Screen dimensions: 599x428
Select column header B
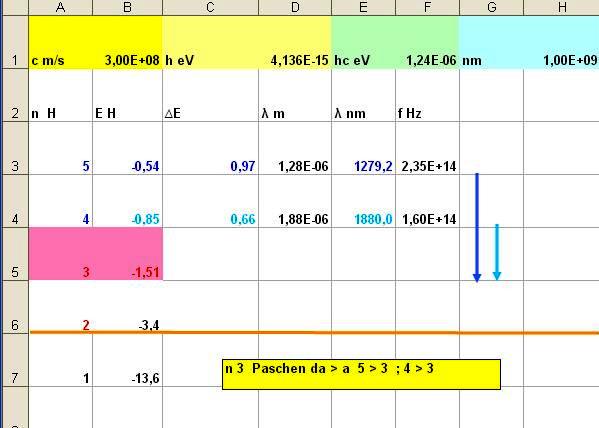[128, 7]
